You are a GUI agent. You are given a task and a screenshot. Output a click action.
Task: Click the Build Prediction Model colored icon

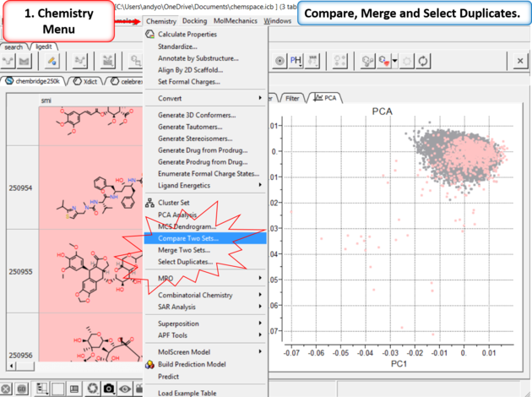[149, 365]
